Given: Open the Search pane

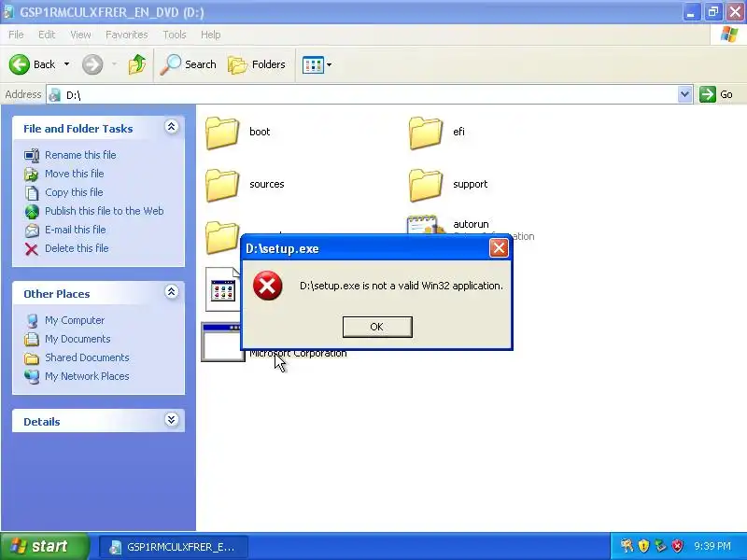Looking at the screenshot, I should [x=188, y=64].
